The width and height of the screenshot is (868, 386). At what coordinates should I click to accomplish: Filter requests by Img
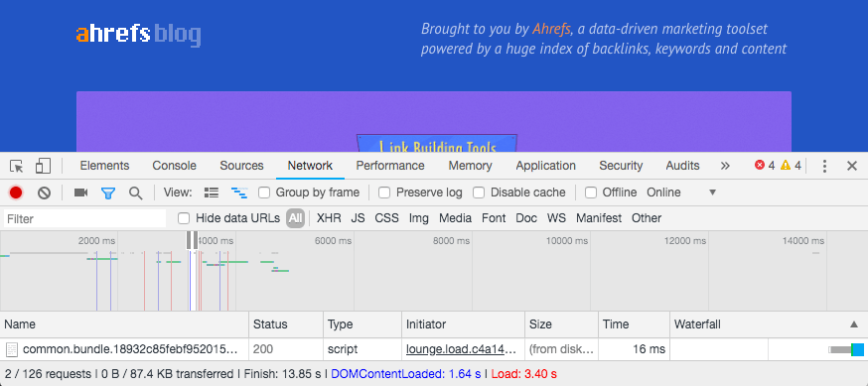click(419, 218)
